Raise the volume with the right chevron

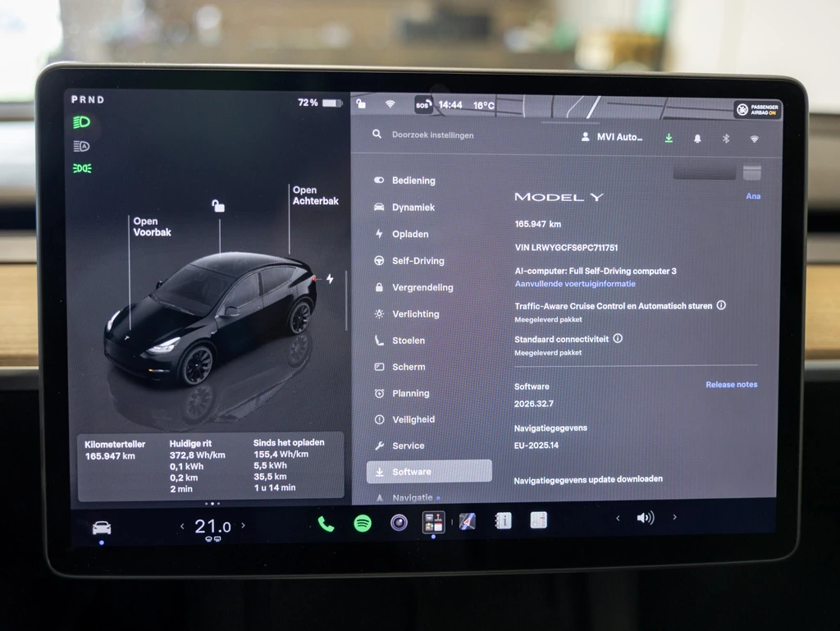pos(674,517)
